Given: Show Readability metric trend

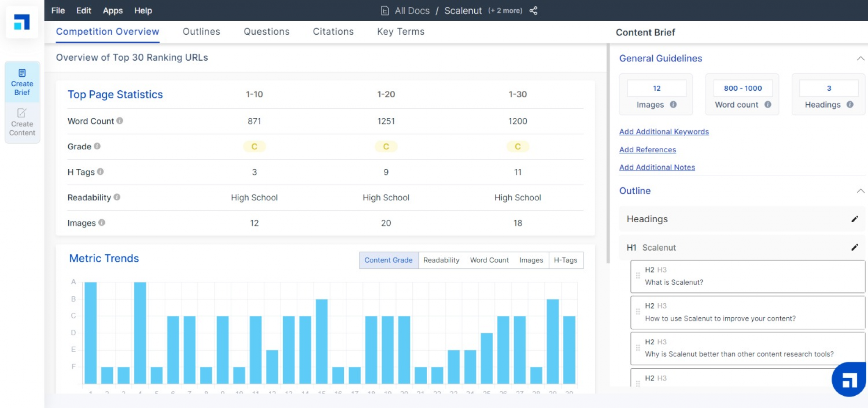Looking at the screenshot, I should [x=441, y=260].
